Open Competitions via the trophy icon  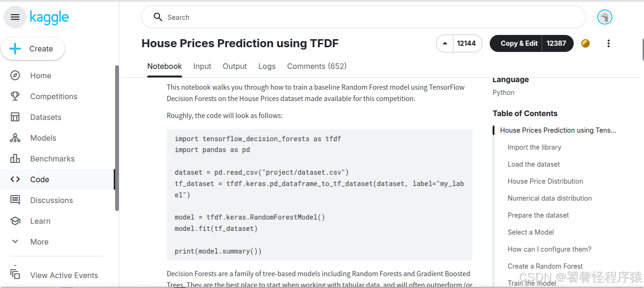(x=15, y=96)
